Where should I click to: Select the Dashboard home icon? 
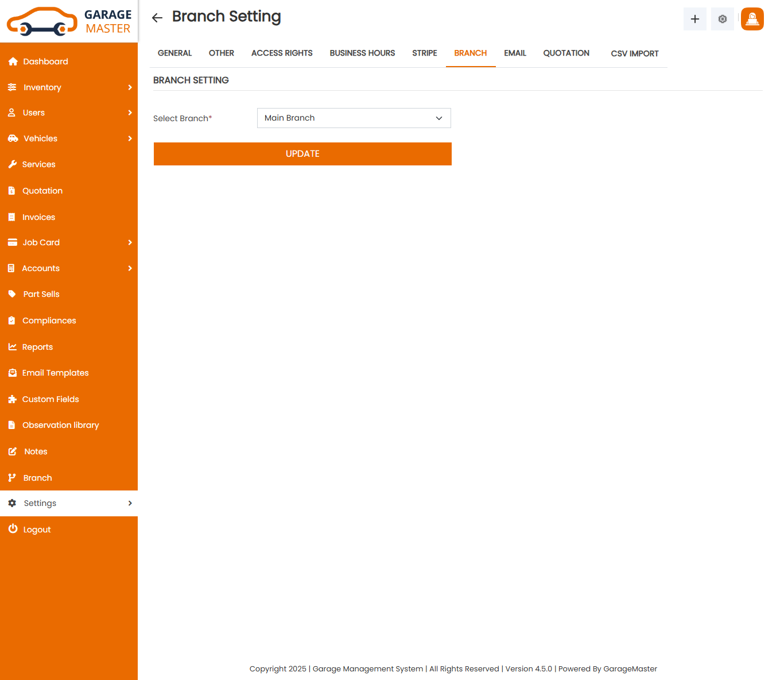[13, 61]
